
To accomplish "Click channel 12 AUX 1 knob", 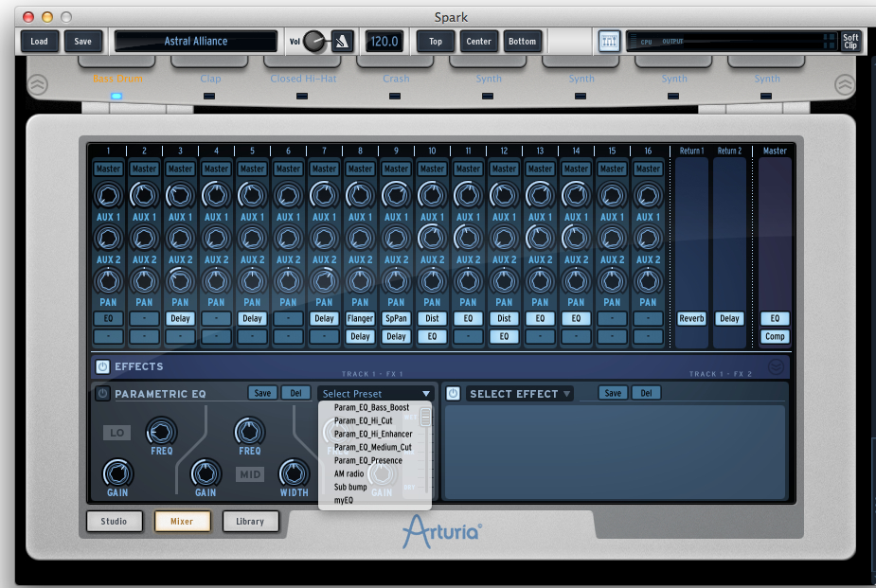I will (x=504, y=195).
